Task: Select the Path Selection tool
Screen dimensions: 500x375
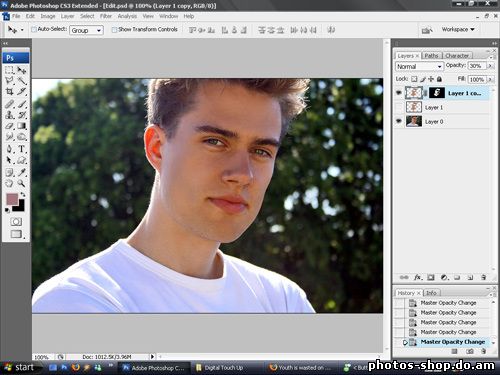Action: tap(9, 160)
